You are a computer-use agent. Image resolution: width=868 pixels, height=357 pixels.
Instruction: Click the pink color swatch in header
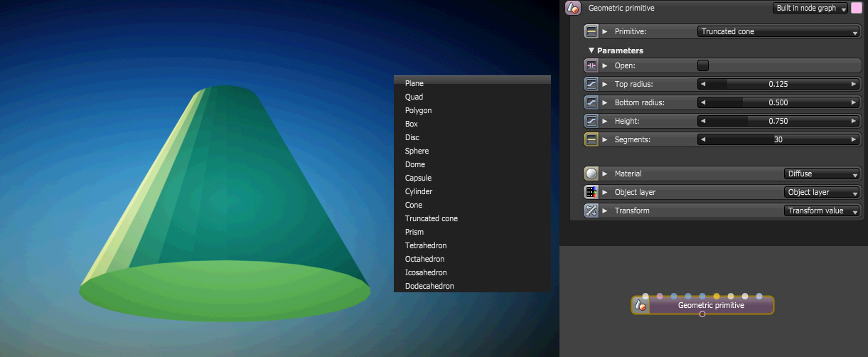point(857,9)
